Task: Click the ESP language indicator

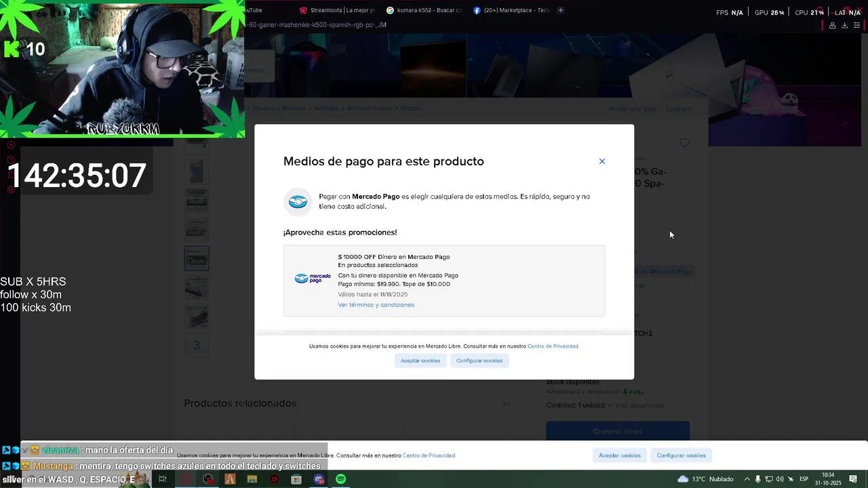Action: [x=804, y=479]
